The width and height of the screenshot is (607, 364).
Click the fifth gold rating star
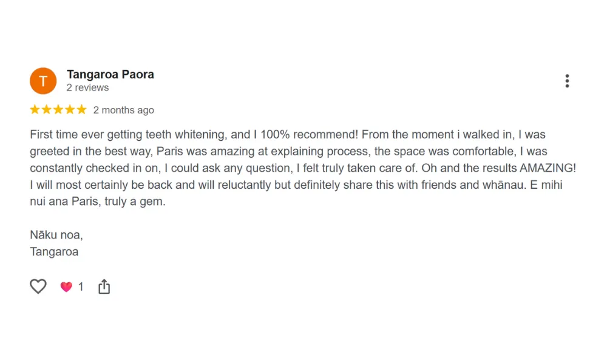81,110
